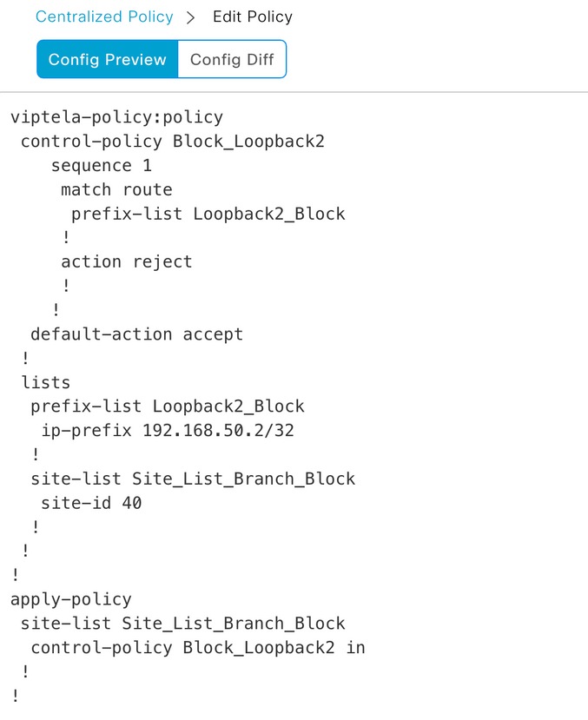This screenshot has height=720, width=588.
Task: Click the site-list Site_List_Branch_Block definition line
Action: (x=193, y=479)
